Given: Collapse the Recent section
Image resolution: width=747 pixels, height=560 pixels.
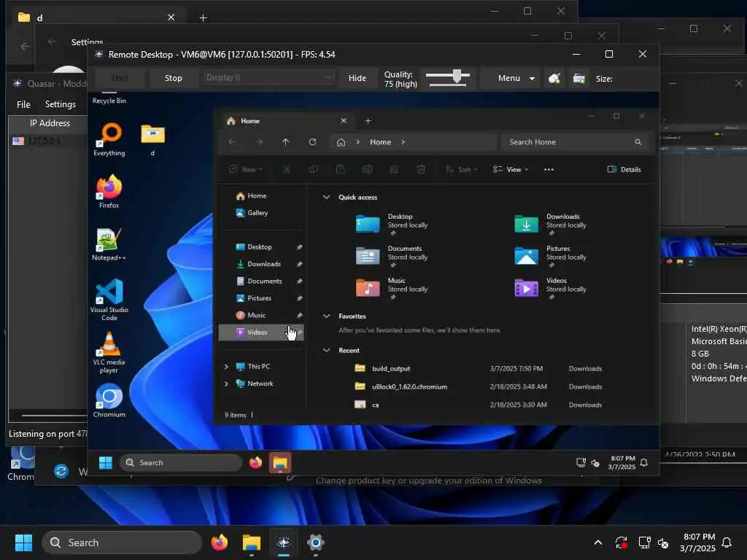Looking at the screenshot, I should (x=326, y=351).
